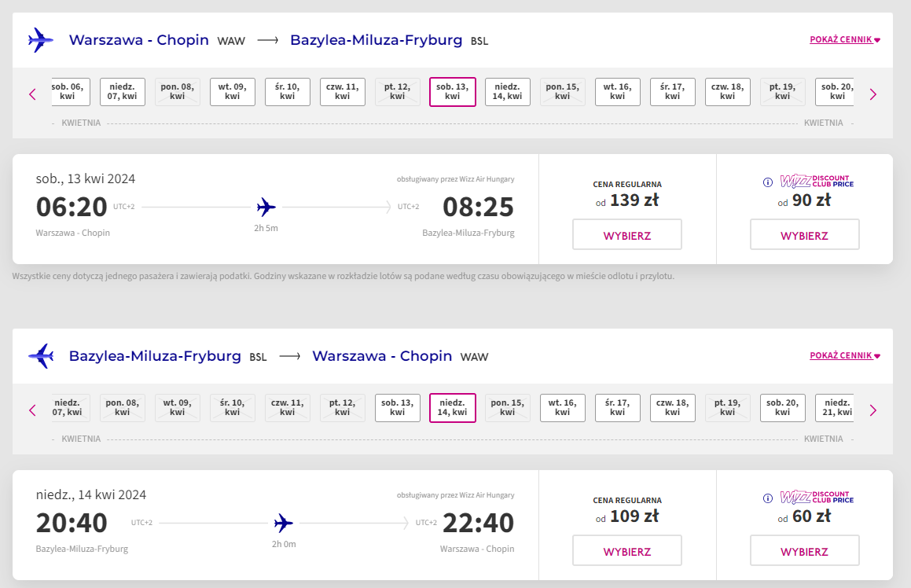
Task: Pick outbound date czw. 11, kwi
Action: click(x=343, y=92)
